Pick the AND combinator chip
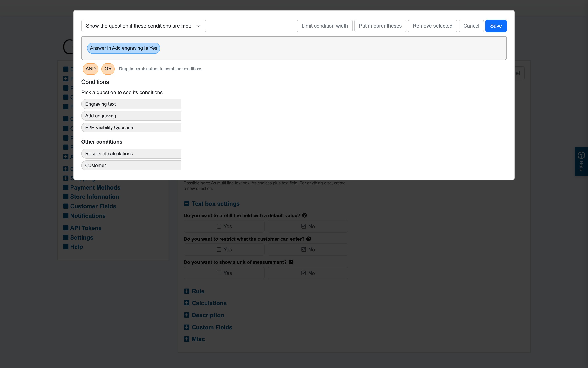Image resolution: width=588 pixels, height=368 pixels. pos(90,69)
